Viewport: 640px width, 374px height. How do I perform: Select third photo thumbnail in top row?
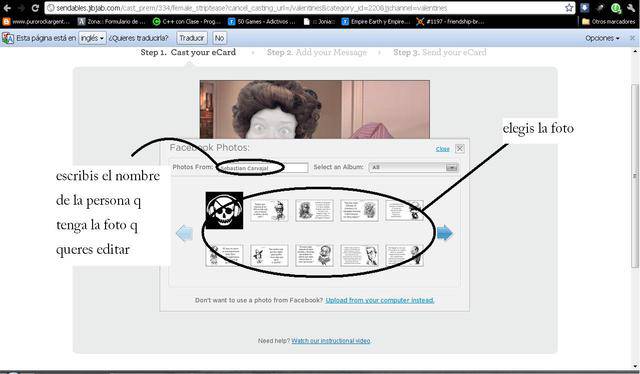pyautogui.click(x=314, y=211)
